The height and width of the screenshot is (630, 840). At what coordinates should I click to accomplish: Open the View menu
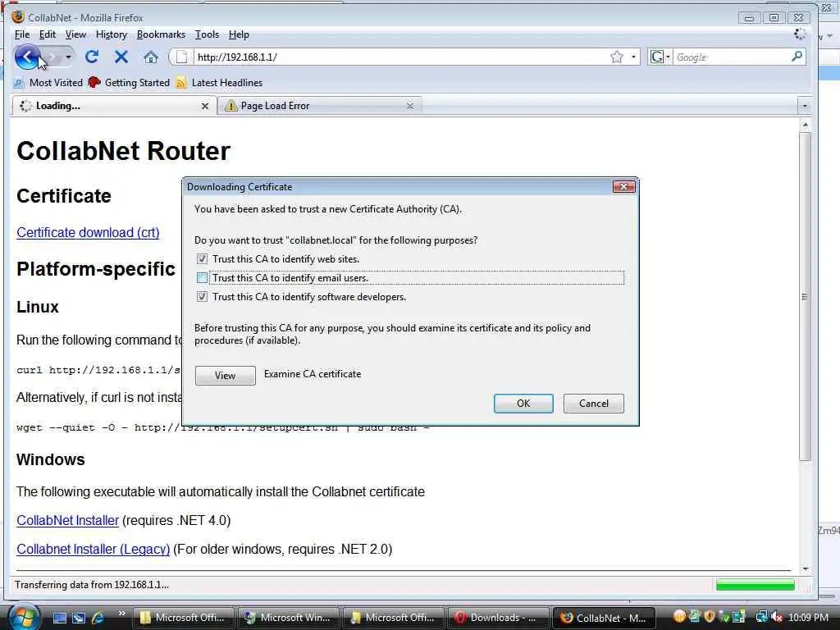(x=75, y=34)
